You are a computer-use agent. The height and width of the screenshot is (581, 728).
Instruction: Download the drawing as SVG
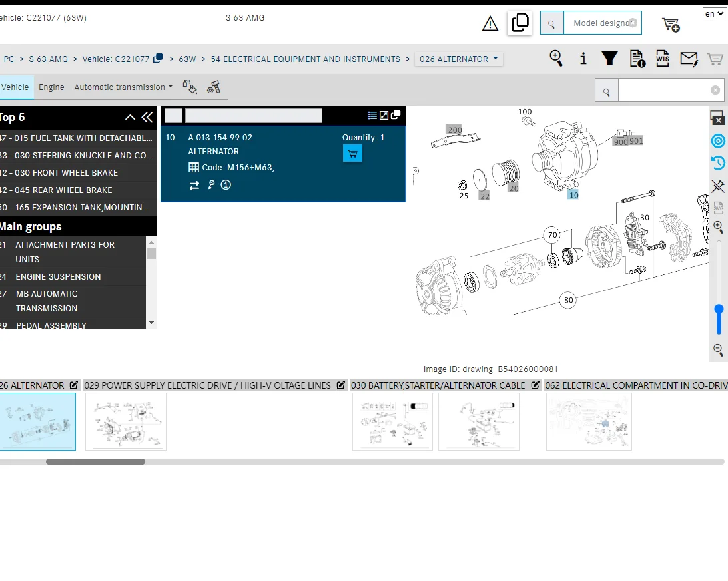tap(718, 207)
